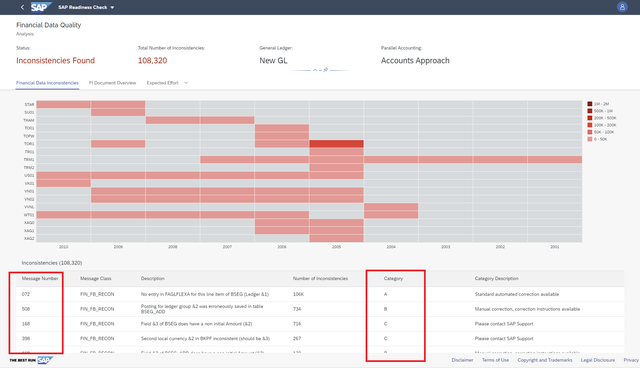Image resolution: width=640 pixels, height=368 pixels.
Task: Click the Category column header
Action: click(393, 278)
